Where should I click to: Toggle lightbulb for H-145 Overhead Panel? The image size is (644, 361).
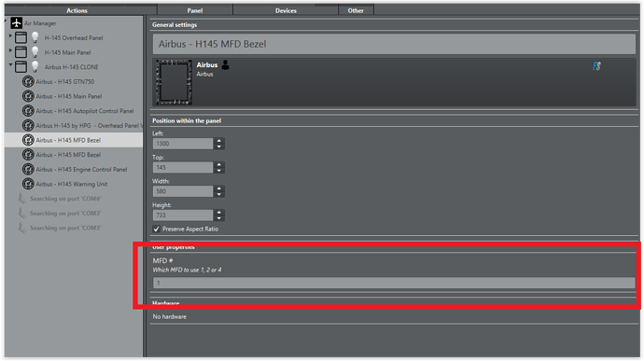tap(35, 37)
